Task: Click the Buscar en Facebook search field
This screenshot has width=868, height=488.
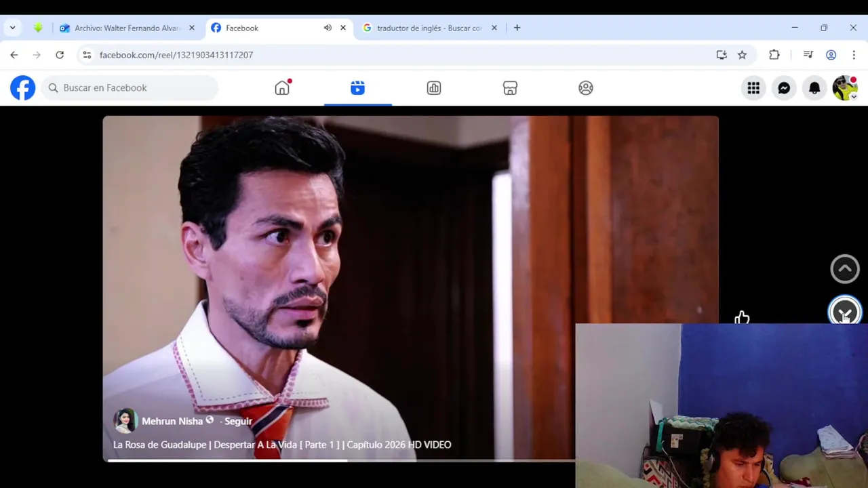Action: 130,88
